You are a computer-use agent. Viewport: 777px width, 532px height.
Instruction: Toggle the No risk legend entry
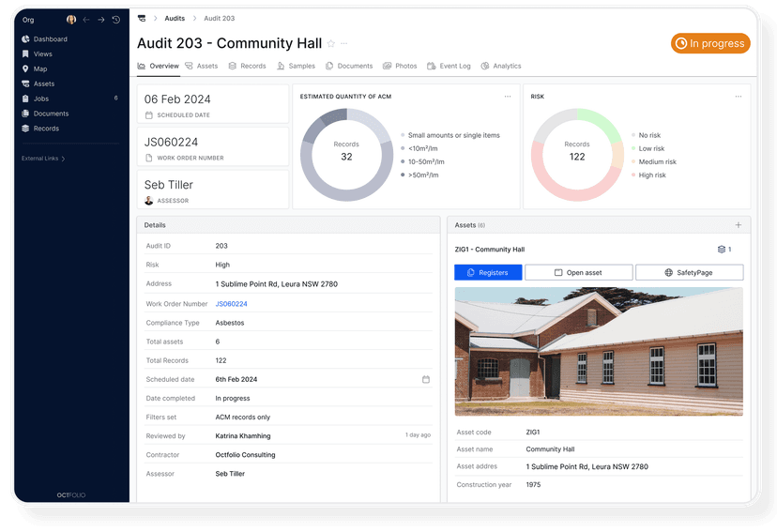tap(646, 135)
